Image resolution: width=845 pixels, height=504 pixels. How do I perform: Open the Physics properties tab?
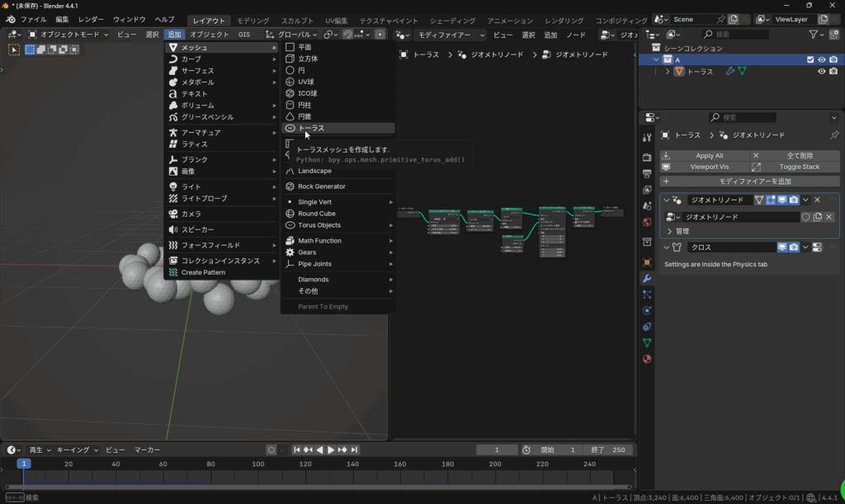647,311
